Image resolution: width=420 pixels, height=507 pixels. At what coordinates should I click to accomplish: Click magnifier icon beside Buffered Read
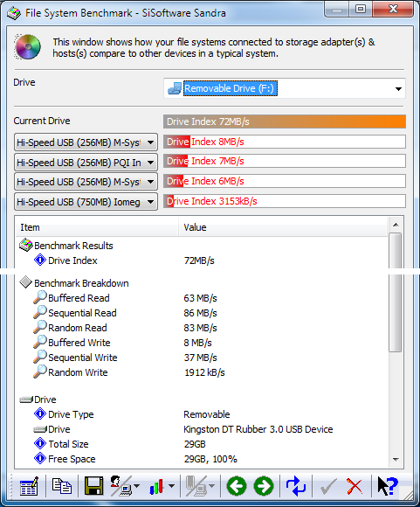[40, 297]
